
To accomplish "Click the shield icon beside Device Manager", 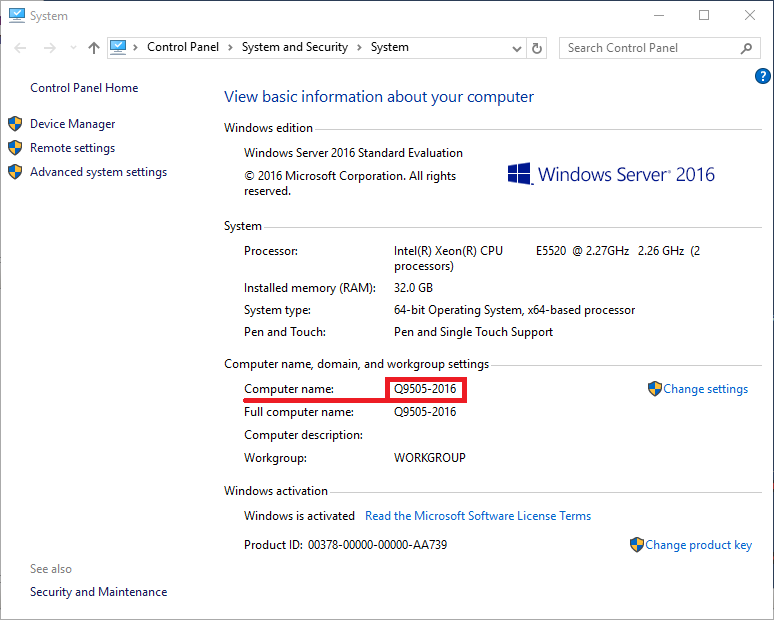I will click(15, 123).
